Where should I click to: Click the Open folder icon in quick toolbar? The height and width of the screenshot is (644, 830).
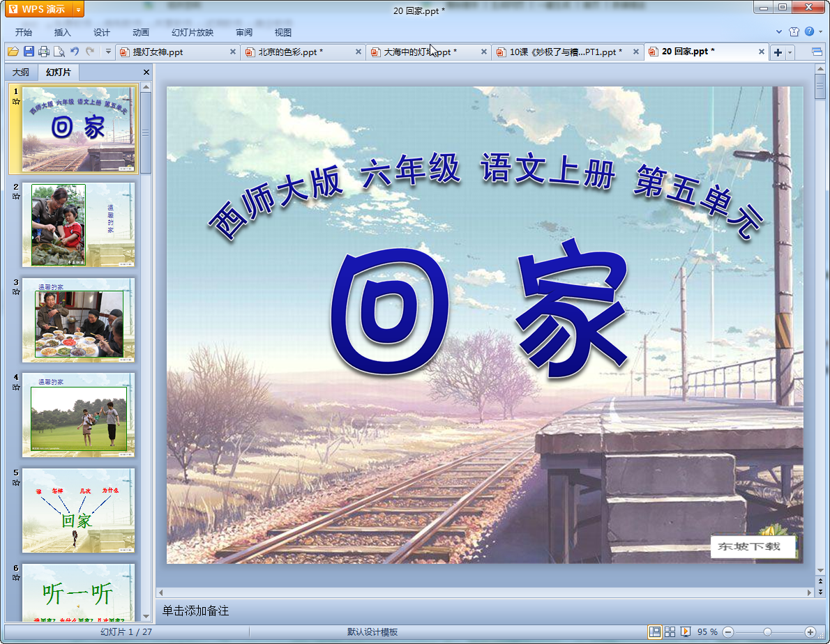click(13, 52)
